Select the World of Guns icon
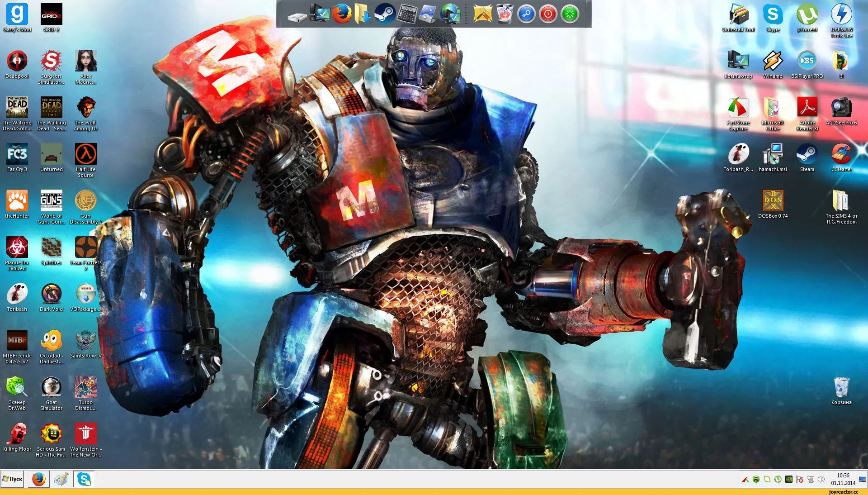This screenshot has width=868, height=495. pos(52,207)
